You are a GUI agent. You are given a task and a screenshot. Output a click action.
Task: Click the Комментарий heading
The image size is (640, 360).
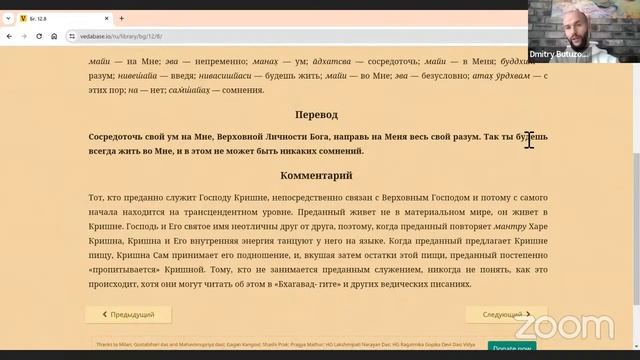point(316,176)
